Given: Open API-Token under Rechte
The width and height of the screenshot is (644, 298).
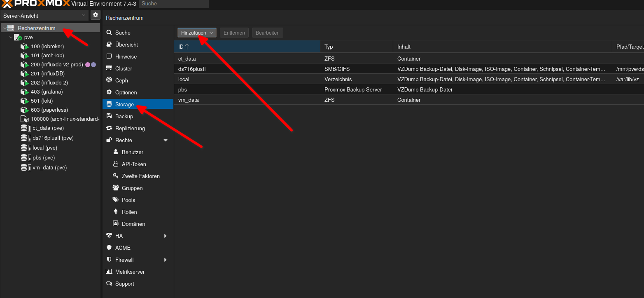Looking at the screenshot, I should point(138,164).
